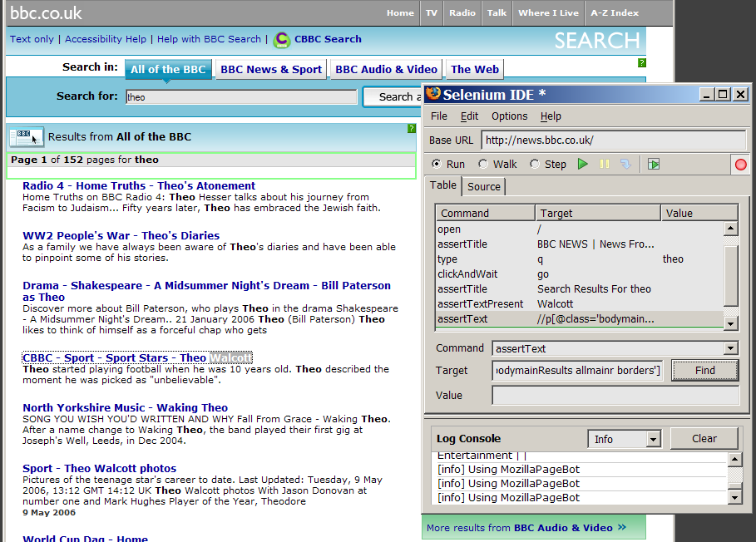Screen dimensions: 756x542
Task: Click Where I Live in the top navigation
Action: pyautogui.click(x=549, y=13)
